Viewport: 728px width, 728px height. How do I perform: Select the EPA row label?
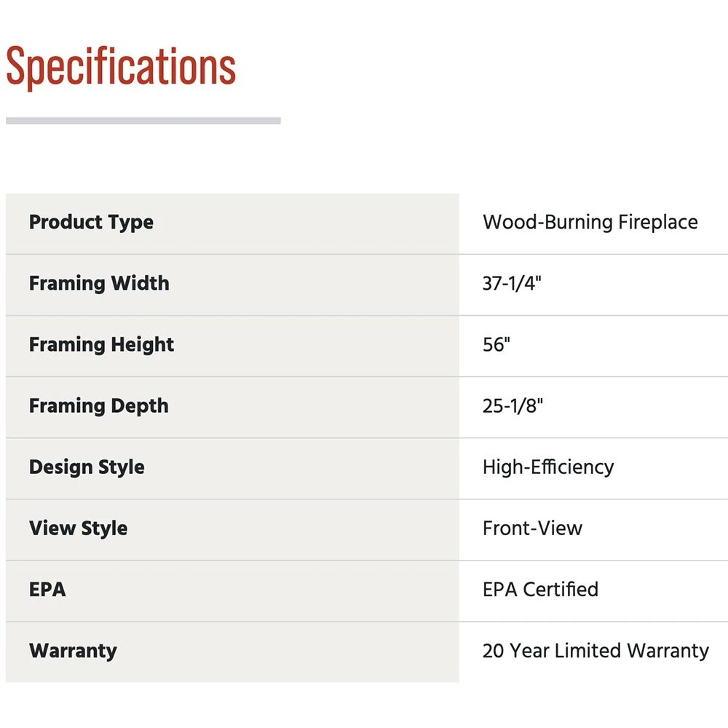point(47,589)
